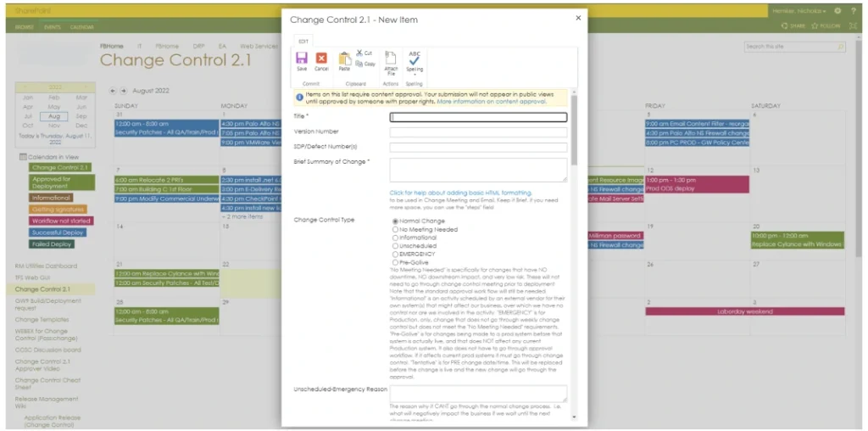Click the help question mark icon

(x=853, y=11)
